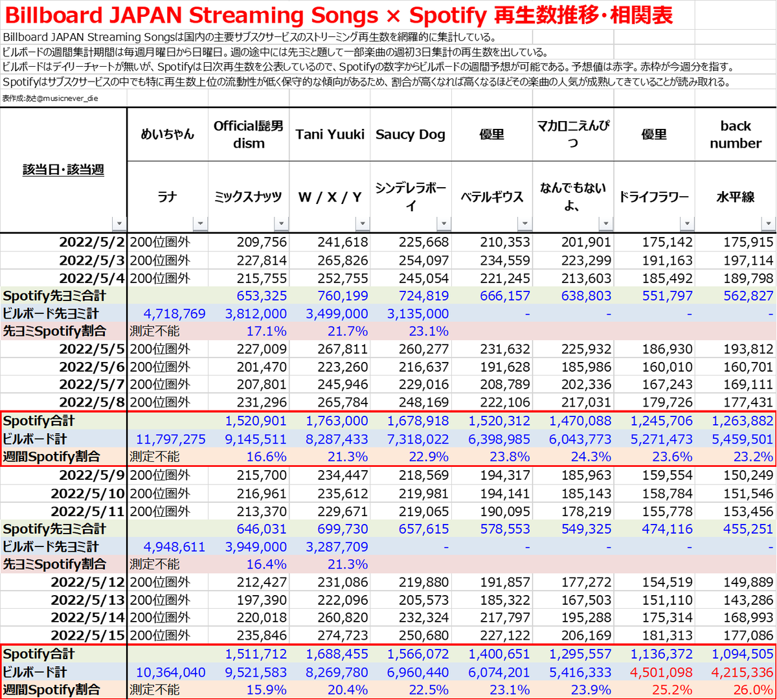Open filter dropdown under ベテルギウス column

(x=524, y=224)
